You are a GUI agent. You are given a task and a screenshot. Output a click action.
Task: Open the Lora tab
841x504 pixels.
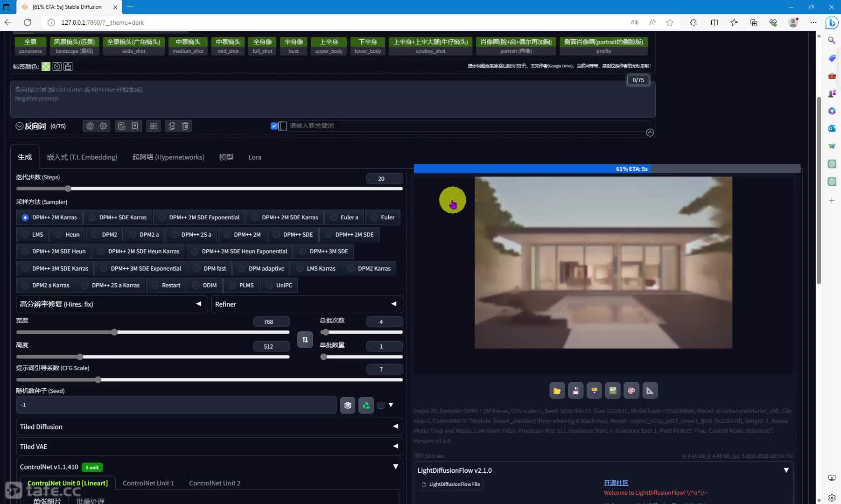(255, 157)
